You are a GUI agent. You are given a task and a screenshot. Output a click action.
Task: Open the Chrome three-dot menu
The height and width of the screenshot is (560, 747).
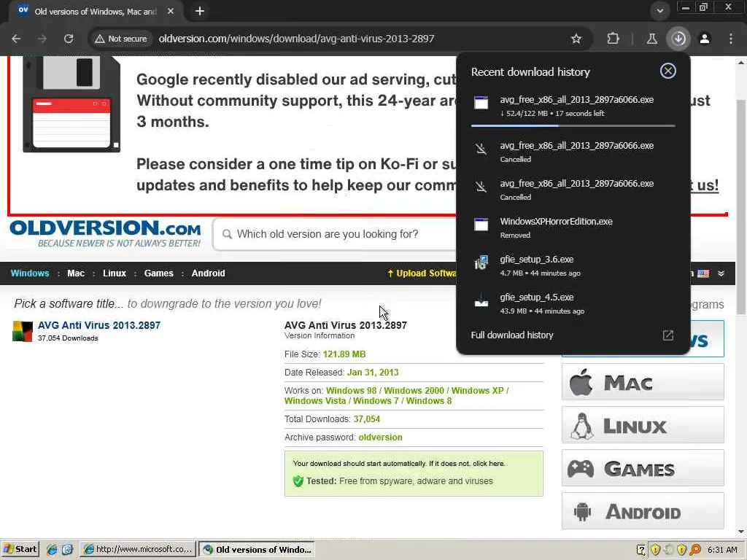(731, 39)
